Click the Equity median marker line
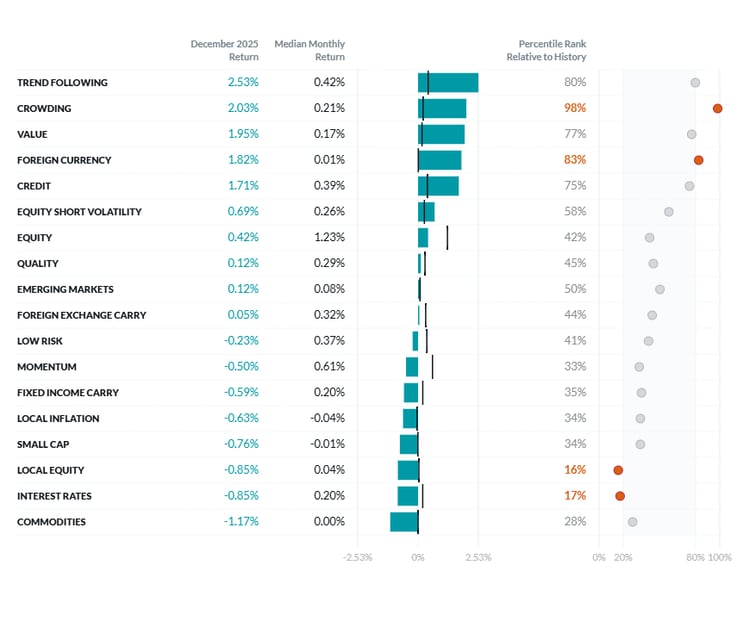Screen dimensions: 737x621 pos(447,238)
